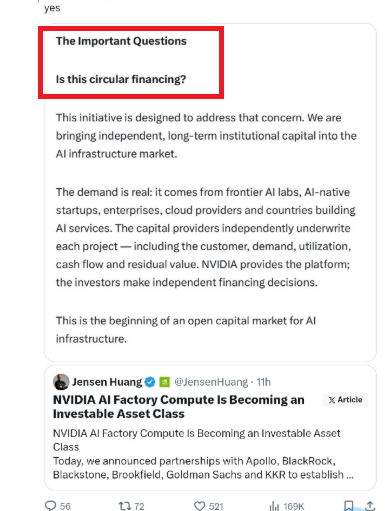Click the text Is this circular financing?
Viewport: 388px width, 511px height.
(x=121, y=79)
